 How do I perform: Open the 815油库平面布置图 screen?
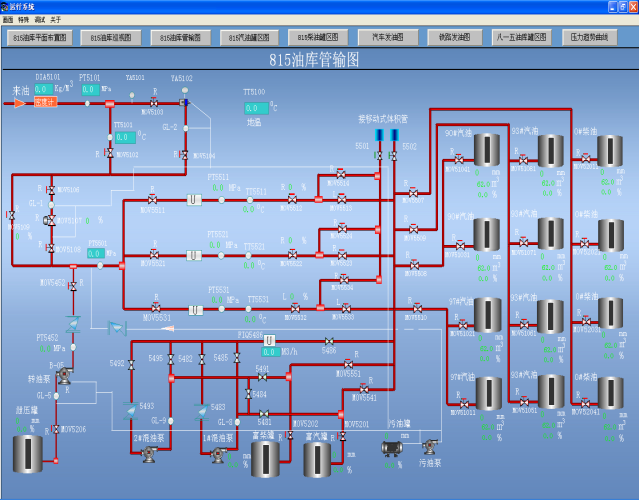click(39, 37)
